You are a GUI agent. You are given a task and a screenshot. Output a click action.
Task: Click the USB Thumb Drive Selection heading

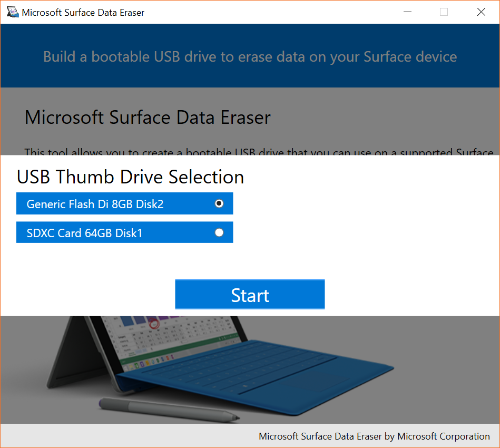pyautogui.click(x=130, y=177)
